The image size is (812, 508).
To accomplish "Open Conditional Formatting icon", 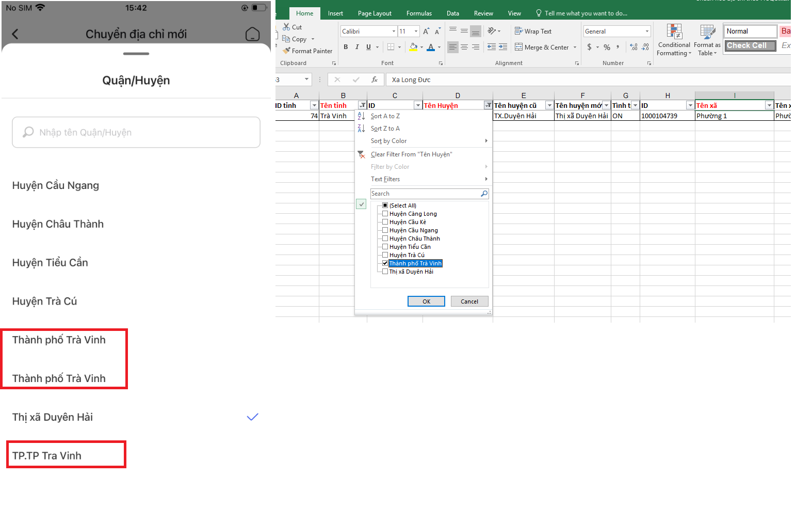I will [x=674, y=32].
